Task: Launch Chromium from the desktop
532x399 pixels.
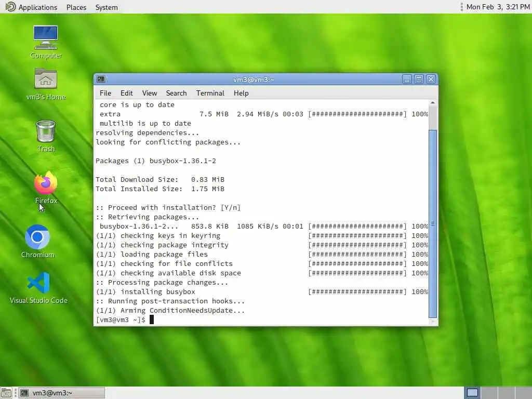Action: pos(37,241)
